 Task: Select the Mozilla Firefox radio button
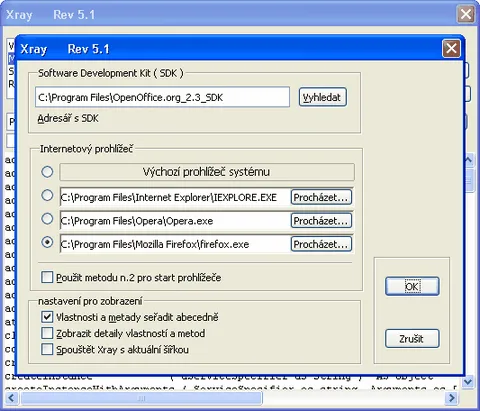click(47, 242)
